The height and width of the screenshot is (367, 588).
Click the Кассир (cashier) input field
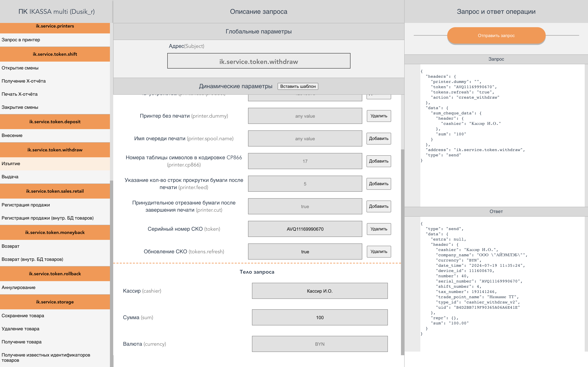pos(320,291)
